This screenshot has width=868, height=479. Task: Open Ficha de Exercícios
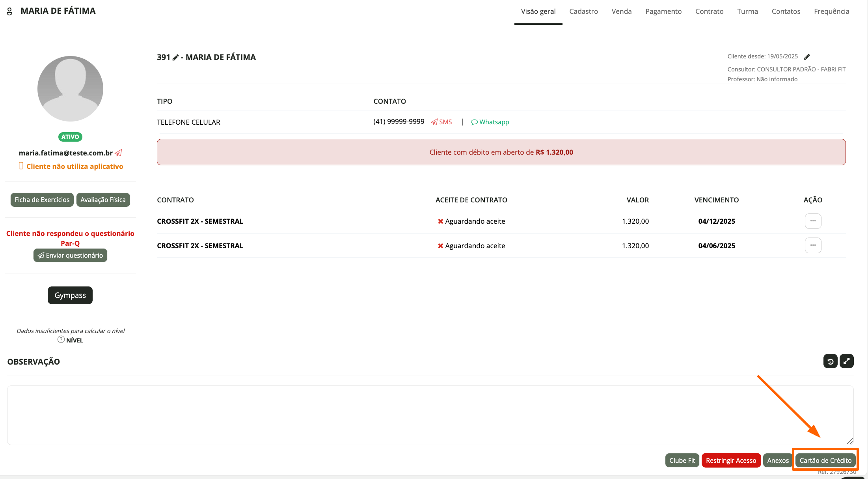click(x=42, y=200)
